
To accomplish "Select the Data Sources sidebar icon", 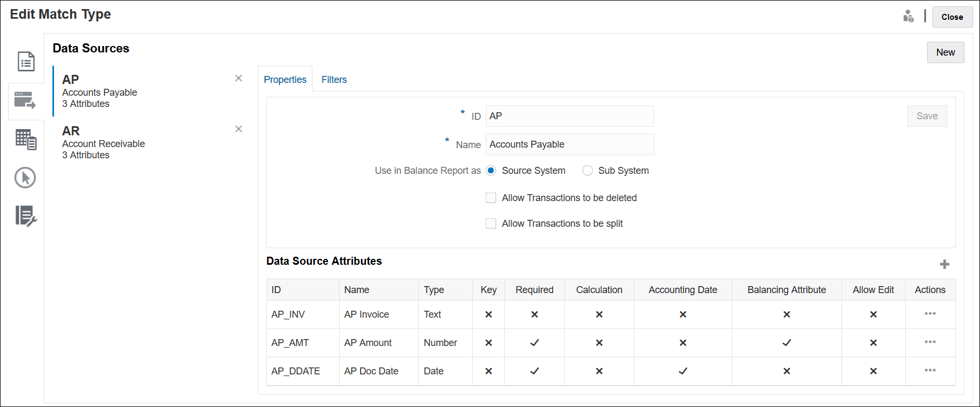I will click(25, 100).
